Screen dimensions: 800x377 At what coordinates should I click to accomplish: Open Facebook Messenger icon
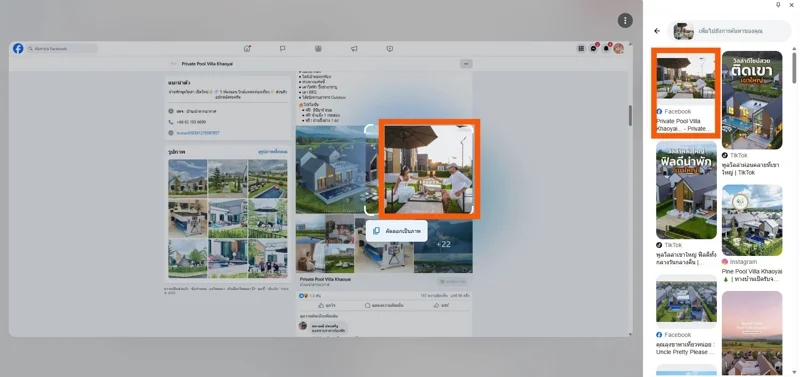pyautogui.click(x=593, y=48)
